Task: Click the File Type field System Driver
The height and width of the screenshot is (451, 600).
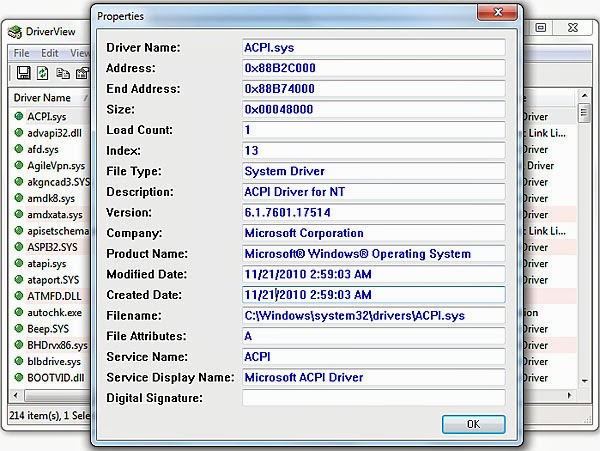Action: coord(373,171)
